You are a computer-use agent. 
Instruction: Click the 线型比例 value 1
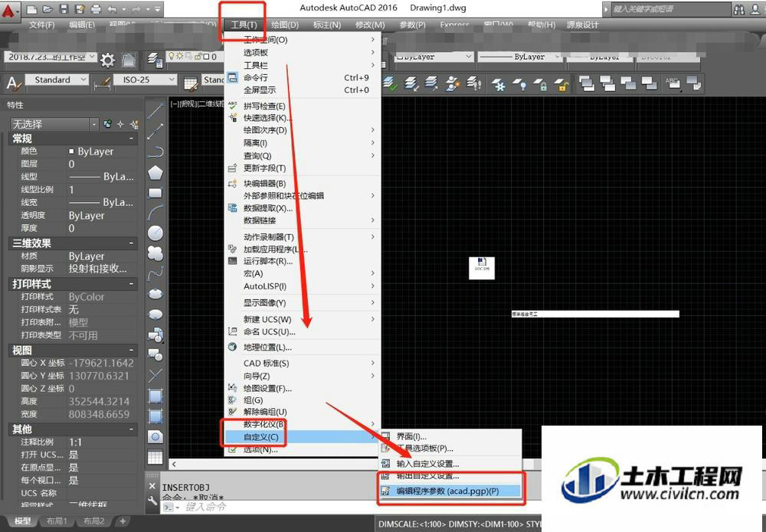[102, 189]
